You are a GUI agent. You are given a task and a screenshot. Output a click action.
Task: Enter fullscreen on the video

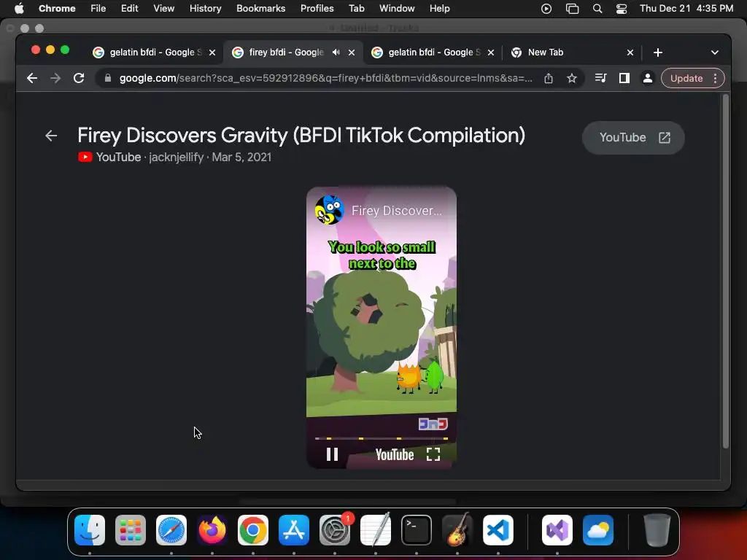tap(433, 454)
